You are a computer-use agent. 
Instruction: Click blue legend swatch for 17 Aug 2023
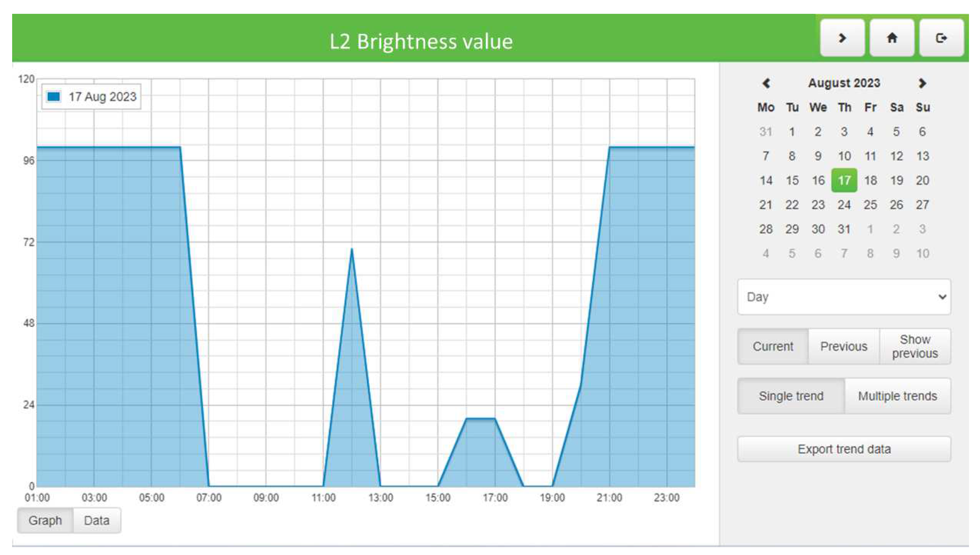click(53, 96)
